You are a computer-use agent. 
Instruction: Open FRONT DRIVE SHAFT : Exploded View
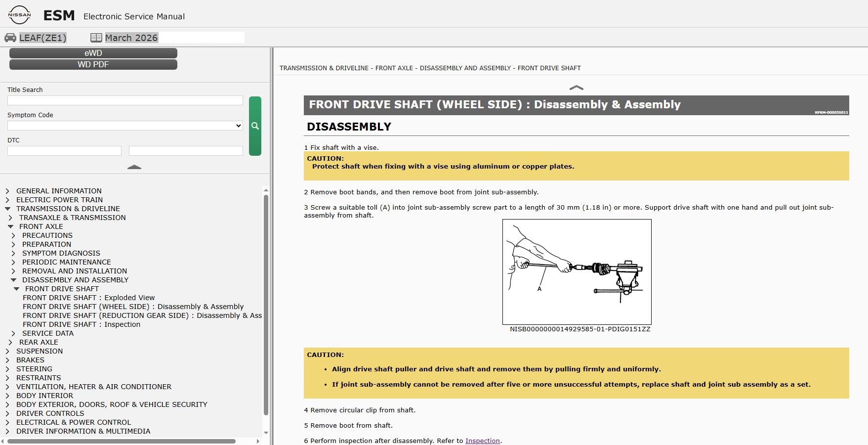(x=89, y=298)
